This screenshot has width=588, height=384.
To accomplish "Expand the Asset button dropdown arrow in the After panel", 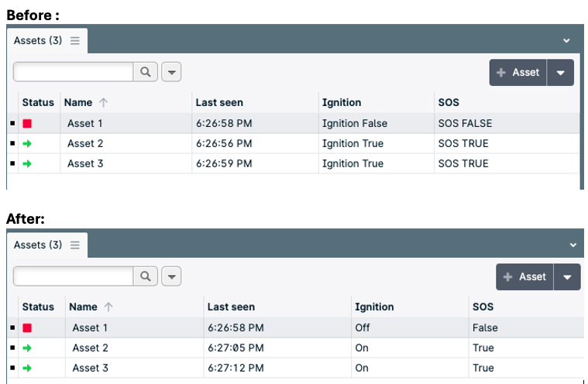I will [x=567, y=277].
